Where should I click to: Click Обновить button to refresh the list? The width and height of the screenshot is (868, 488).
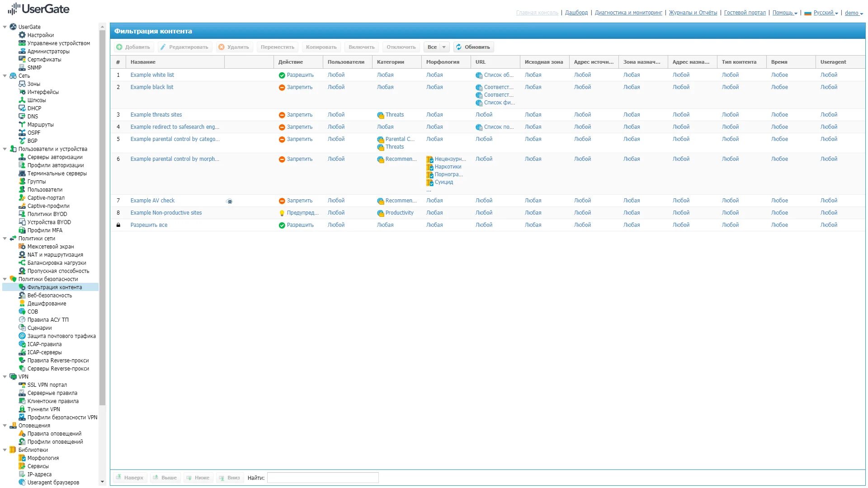click(x=473, y=47)
